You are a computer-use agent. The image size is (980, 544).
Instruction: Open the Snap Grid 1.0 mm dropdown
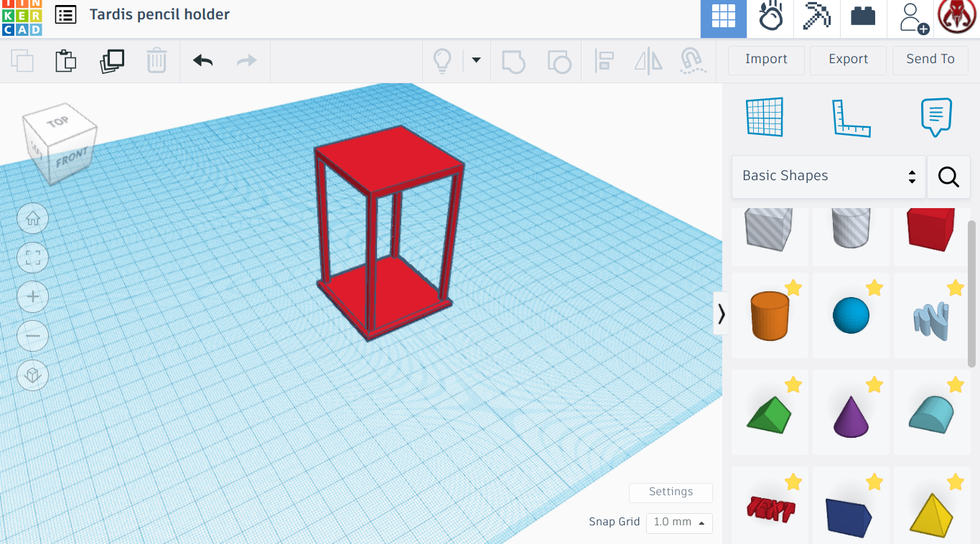679,522
